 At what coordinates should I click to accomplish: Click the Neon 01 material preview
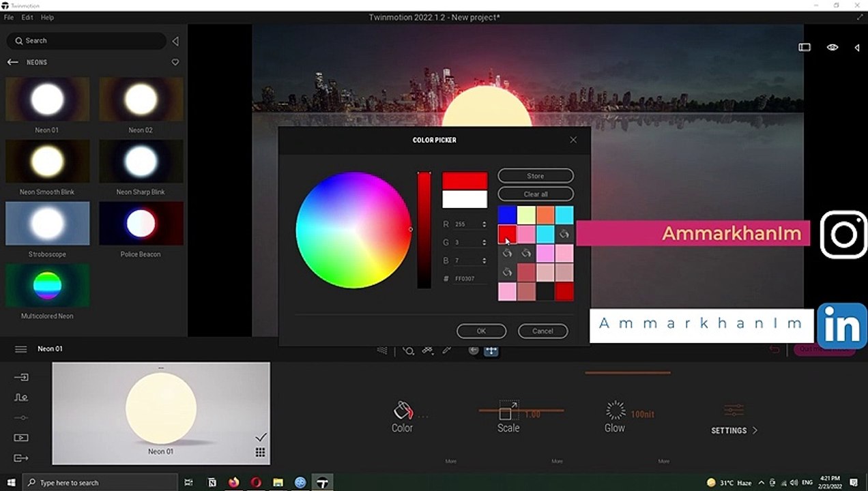[161, 413]
